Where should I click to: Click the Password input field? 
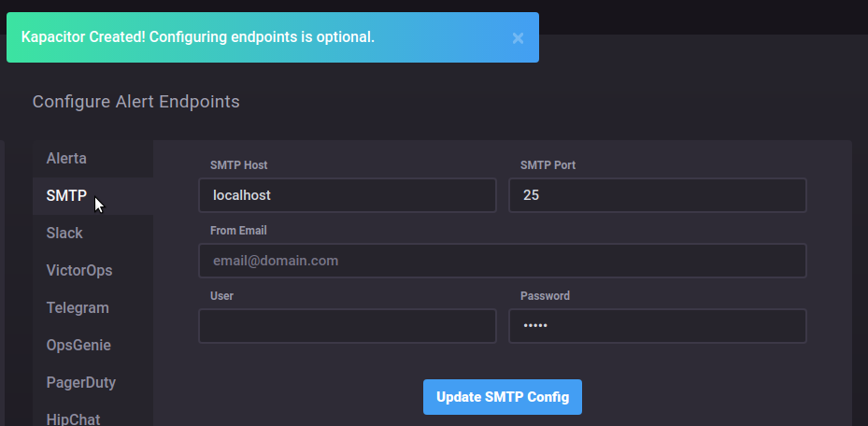(x=657, y=327)
